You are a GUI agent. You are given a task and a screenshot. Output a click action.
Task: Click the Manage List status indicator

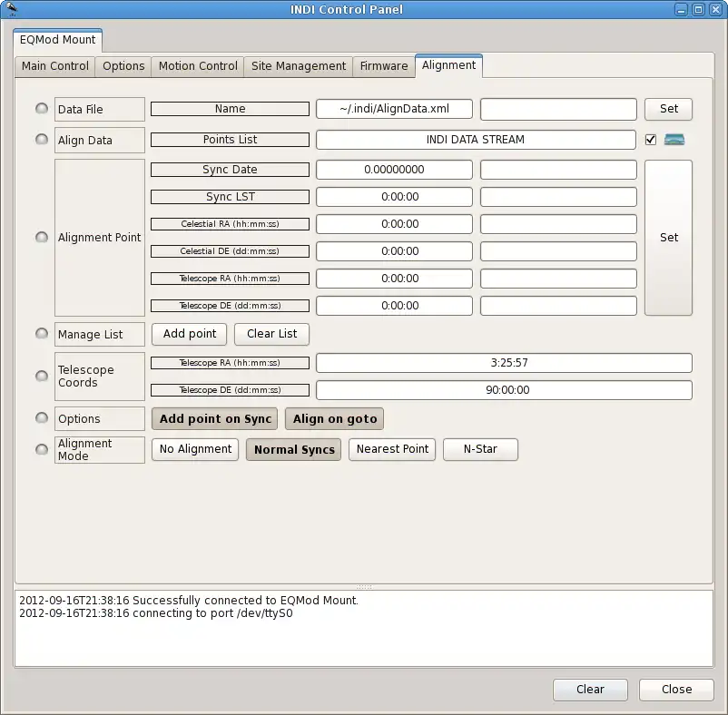tap(42, 334)
